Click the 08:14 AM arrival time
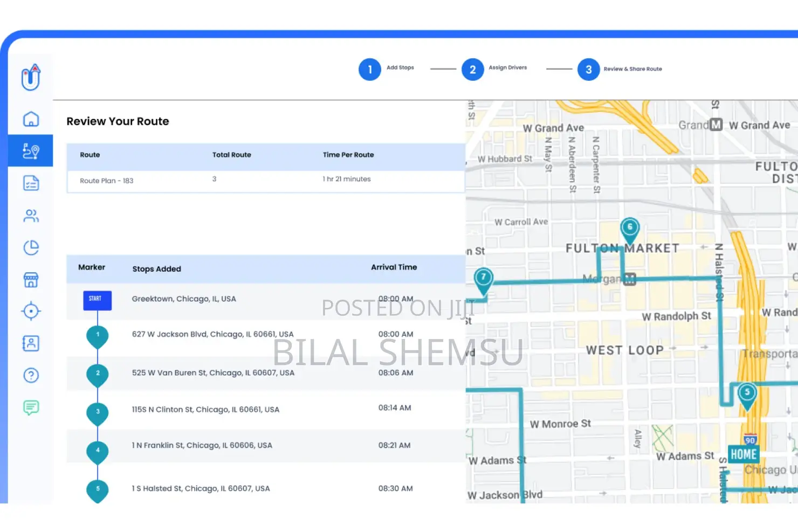798x532 pixels. 395,408
